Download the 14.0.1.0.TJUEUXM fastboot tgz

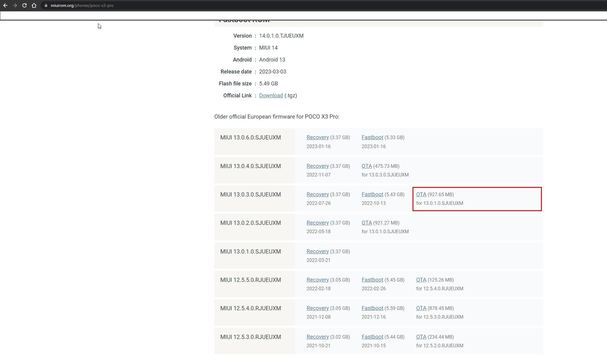pos(271,95)
